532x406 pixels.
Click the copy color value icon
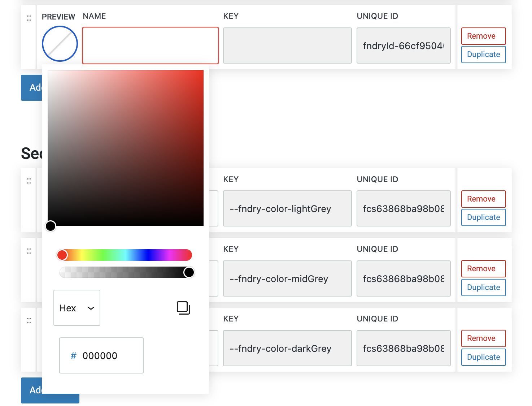click(183, 308)
